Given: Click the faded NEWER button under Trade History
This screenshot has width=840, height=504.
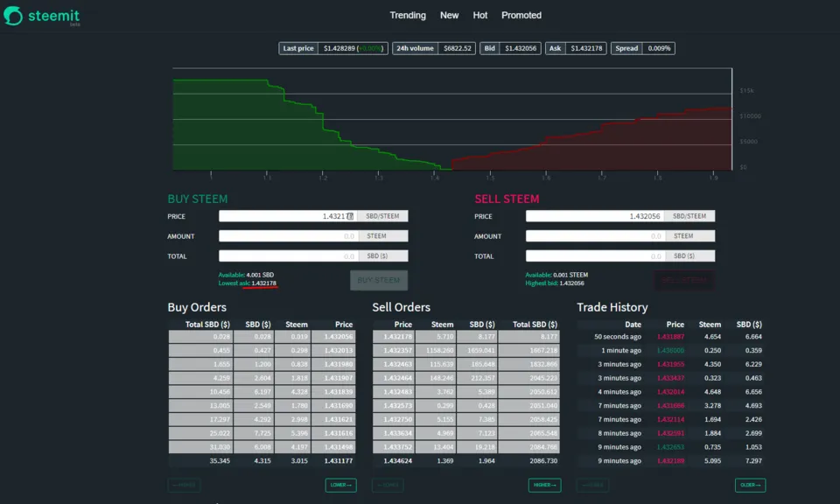Looking at the screenshot, I should (592, 486).
